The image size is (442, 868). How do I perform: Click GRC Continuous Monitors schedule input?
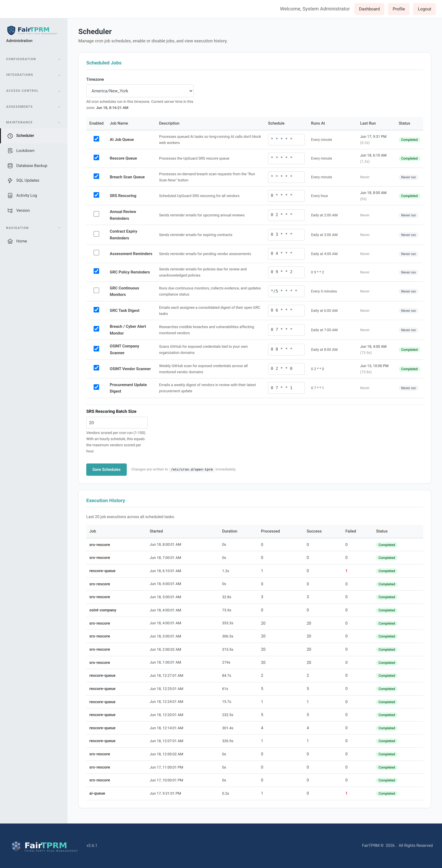coord(286,291)
